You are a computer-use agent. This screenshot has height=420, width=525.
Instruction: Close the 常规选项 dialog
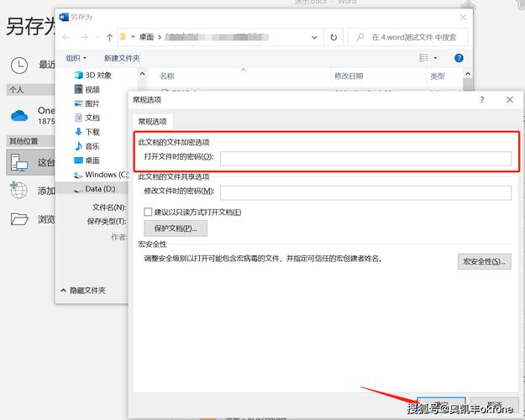(510, 99)
